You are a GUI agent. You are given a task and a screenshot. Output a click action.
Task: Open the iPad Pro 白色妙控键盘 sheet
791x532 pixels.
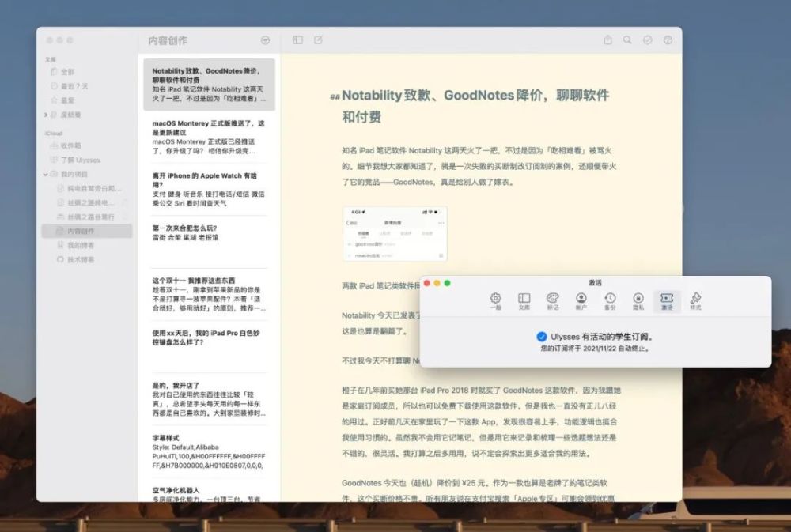click(209, 346)
